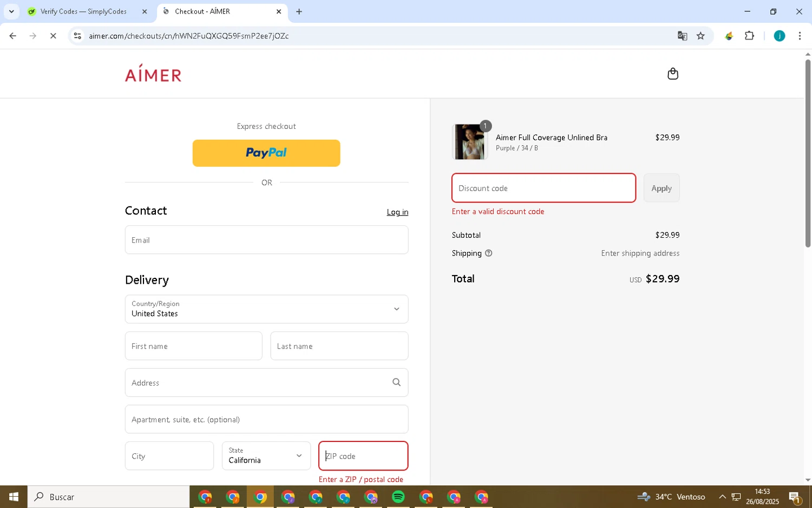This screenshot has height=508, width=812.
Task: Open the shopping bag cart icon
Action: [x=673, y=74]
